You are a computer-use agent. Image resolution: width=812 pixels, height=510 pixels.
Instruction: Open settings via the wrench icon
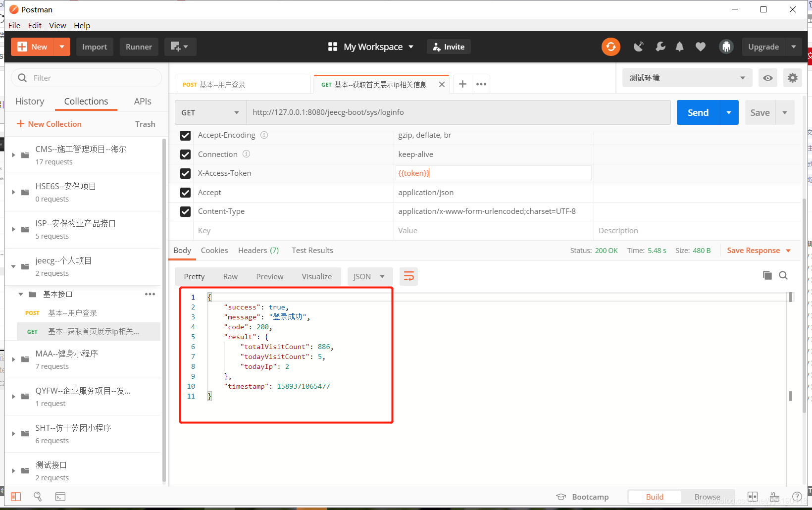coord(660,47)
